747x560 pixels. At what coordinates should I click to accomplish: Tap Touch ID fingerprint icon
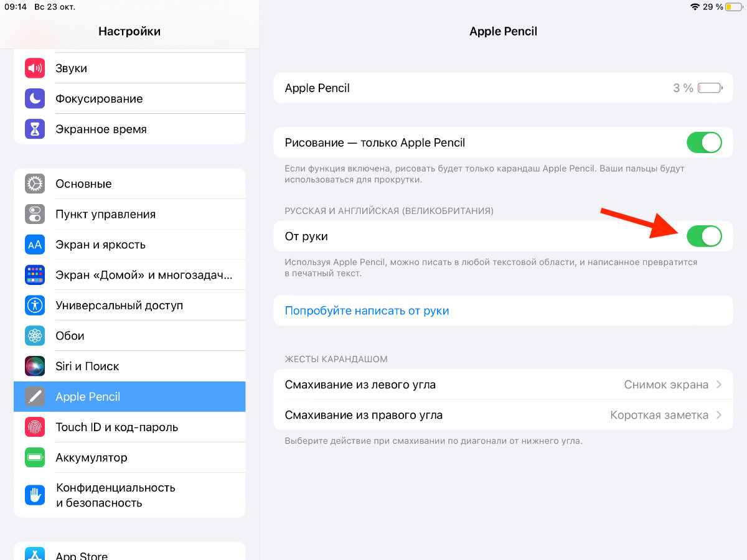point(35,427)
